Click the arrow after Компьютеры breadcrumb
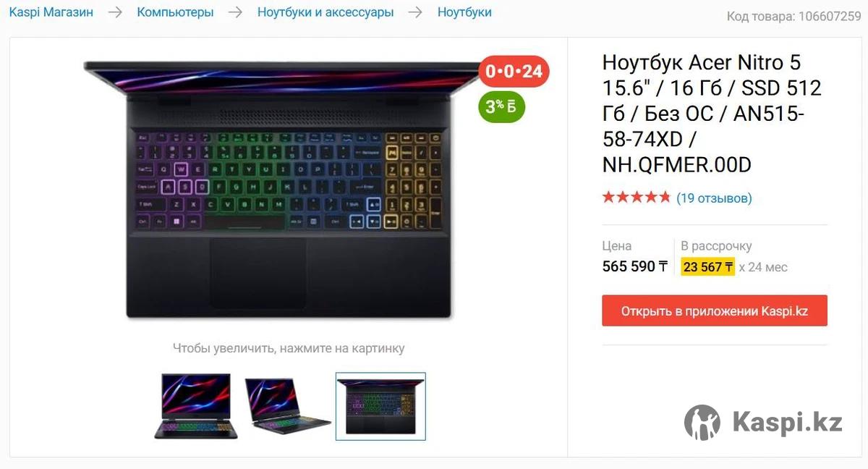The height and width of the screenshot is (469, 868). 235,12
